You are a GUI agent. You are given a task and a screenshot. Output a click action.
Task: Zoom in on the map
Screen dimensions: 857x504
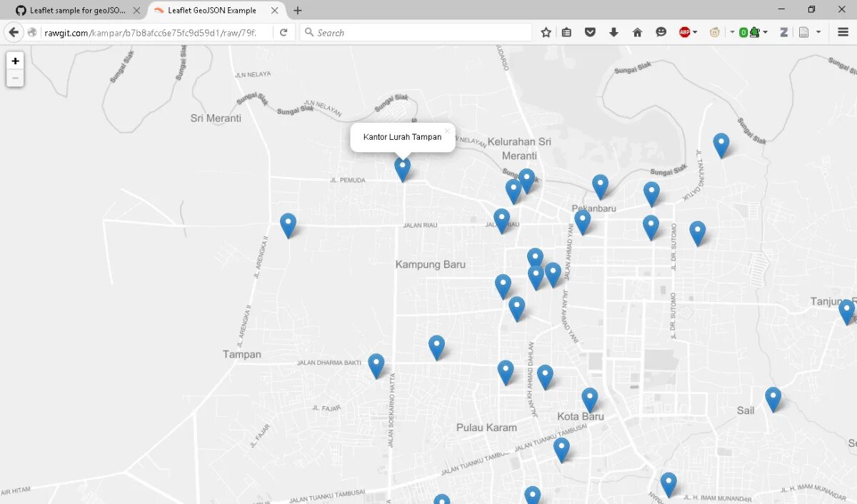coord(15,61)
